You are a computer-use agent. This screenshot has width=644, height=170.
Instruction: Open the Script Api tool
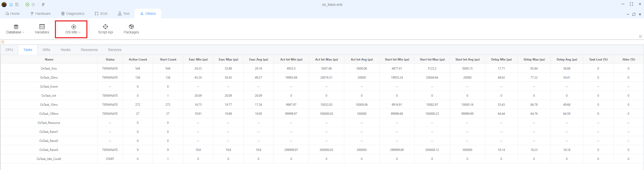pos(105,29)
